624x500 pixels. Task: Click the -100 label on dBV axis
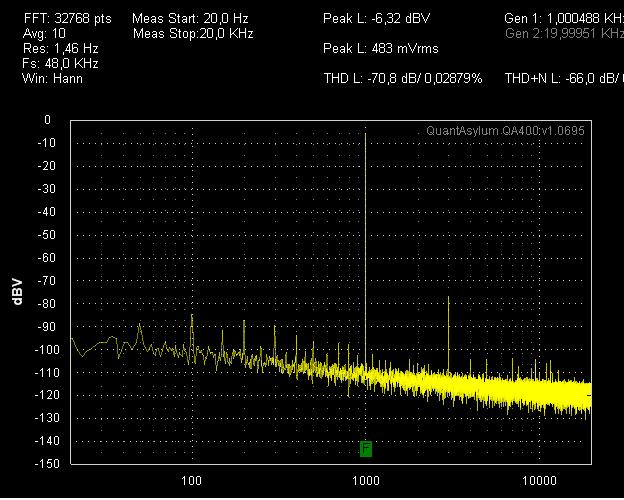(47, 350)
